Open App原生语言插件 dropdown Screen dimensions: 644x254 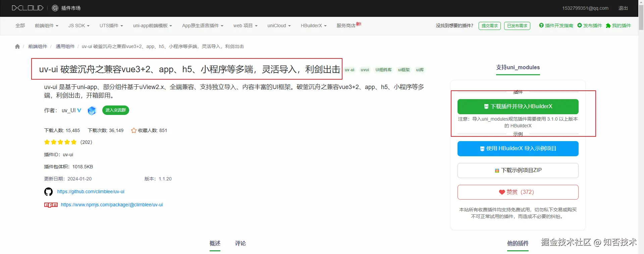(203, 26)
